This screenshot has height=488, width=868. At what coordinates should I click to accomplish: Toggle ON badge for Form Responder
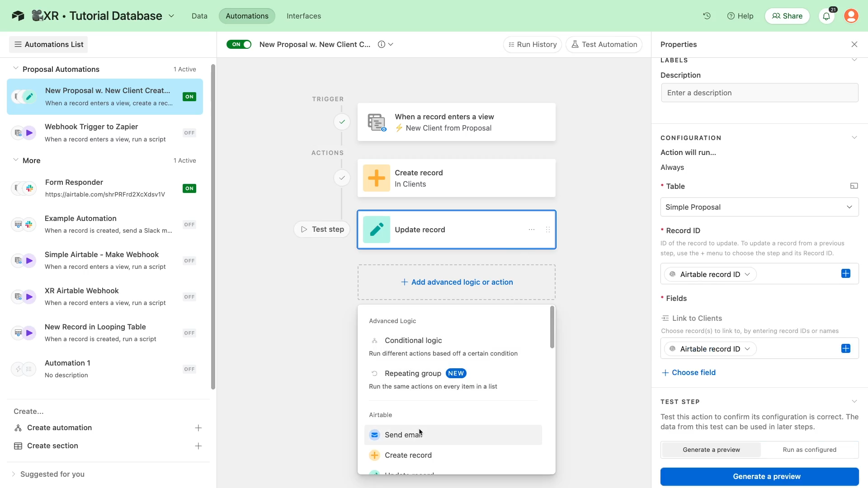click(189, 188)
